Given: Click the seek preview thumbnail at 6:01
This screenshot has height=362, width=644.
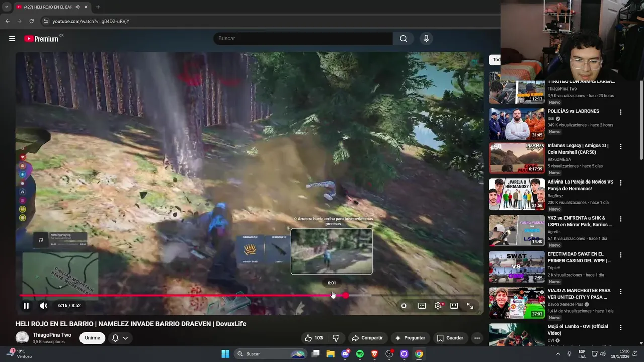Looking at the screenshot, I should pyautogui.click(x=332, y=251).
